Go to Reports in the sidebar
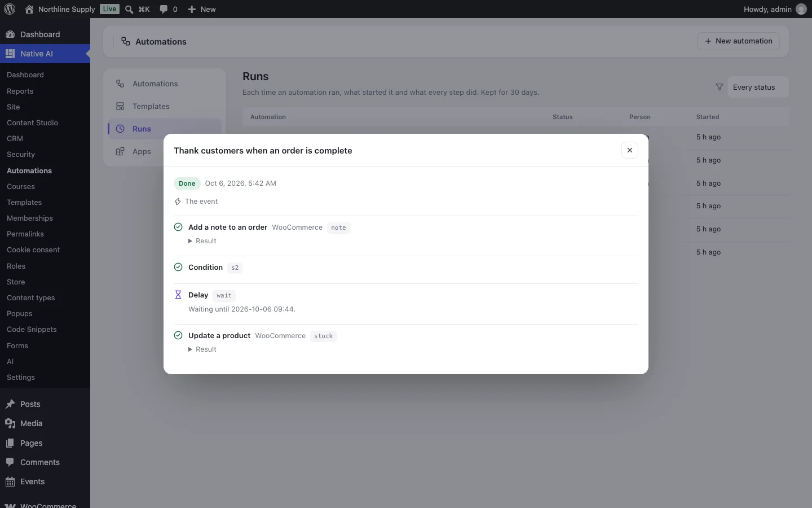The image size is (812, 508). pyautogui.click(x=20, y=91)
